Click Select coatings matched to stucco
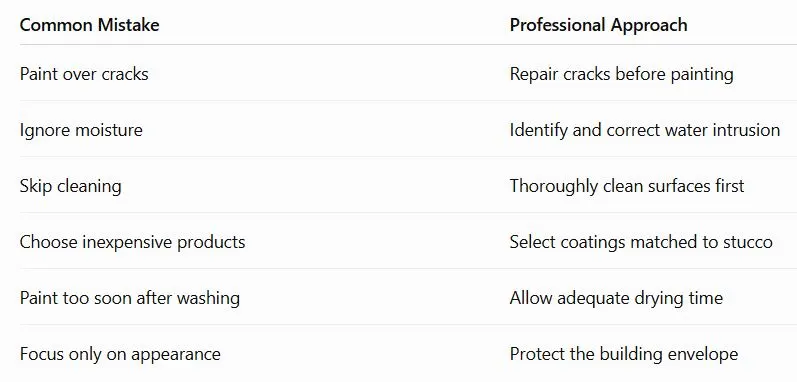Image resolution: width=797 pixels, height=382 pixels. pos(641,242)
